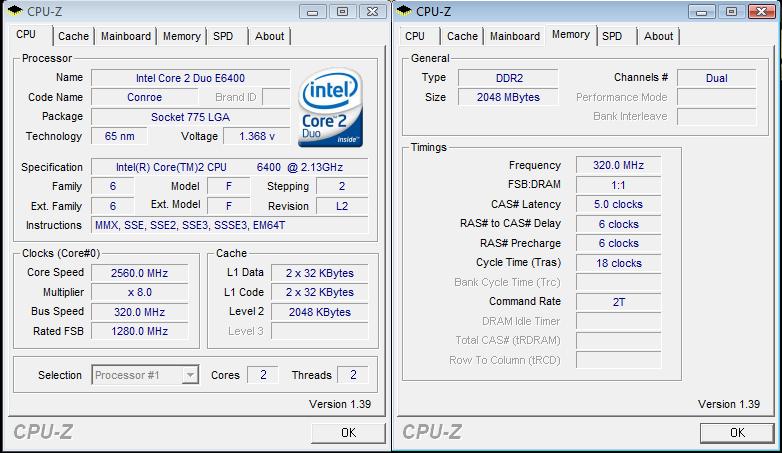Click the CAS# Latency value 5.0 clocks
This screenshot has width=782, height=453.
(x=618, y=204)
